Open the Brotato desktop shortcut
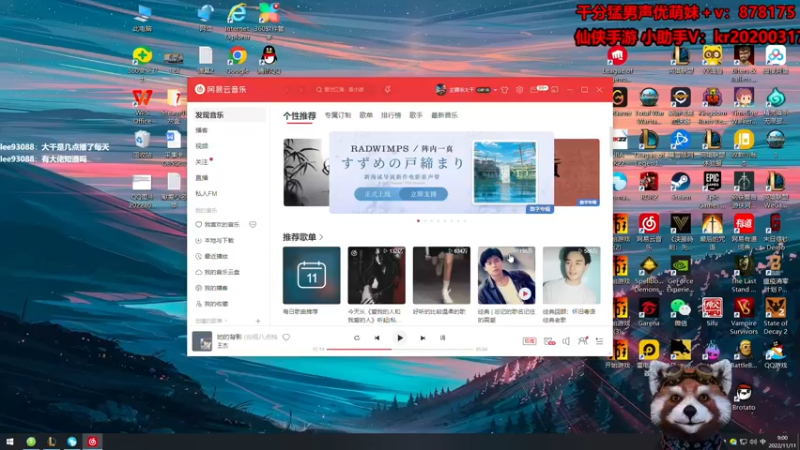800x450 pixels. 743,397
